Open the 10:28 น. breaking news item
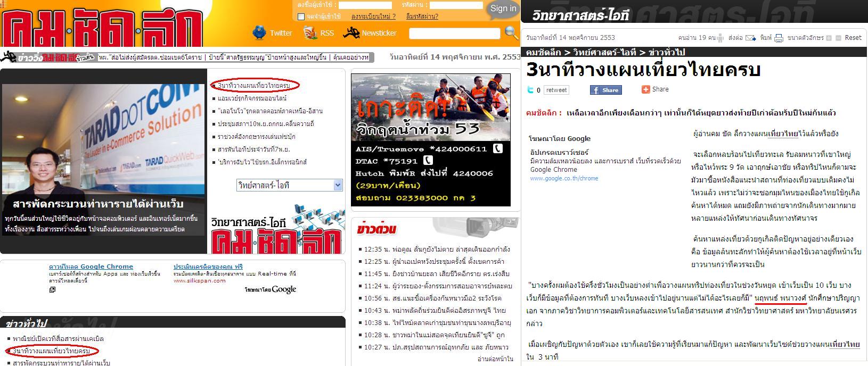This screenshot has height=366, width=868. (x=435, y=335)
